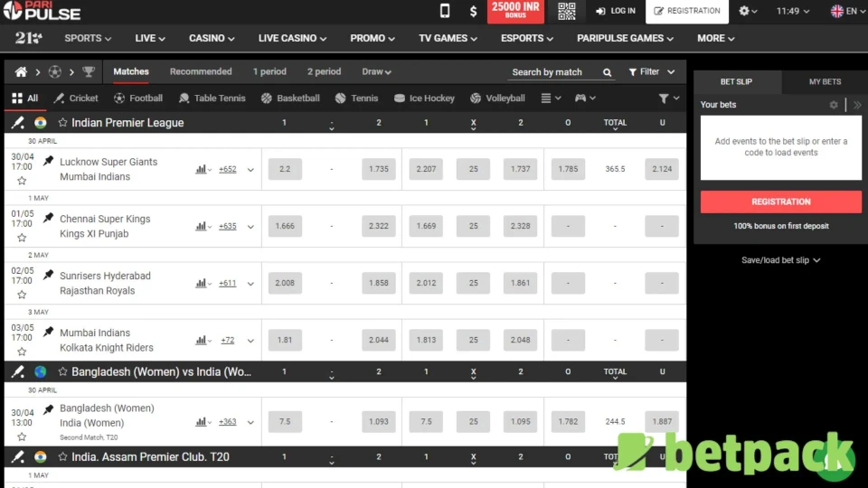Select the Tennis sport tab
This screenshot has height=488, width=868.
pos(356,98)
